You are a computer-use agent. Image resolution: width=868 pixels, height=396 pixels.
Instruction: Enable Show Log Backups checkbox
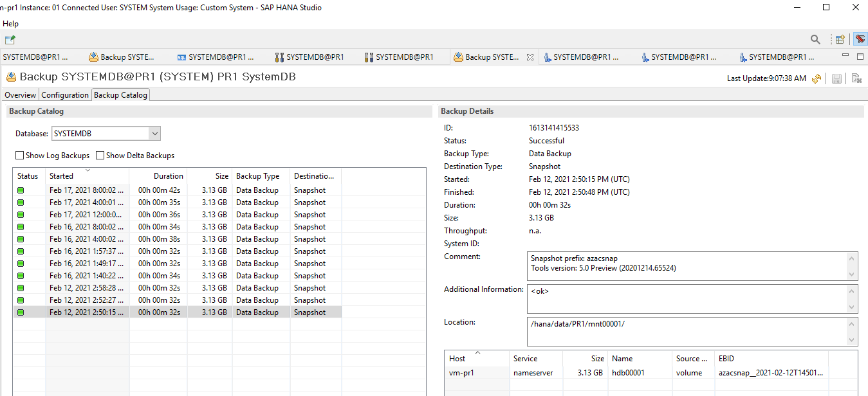point(20,156)
